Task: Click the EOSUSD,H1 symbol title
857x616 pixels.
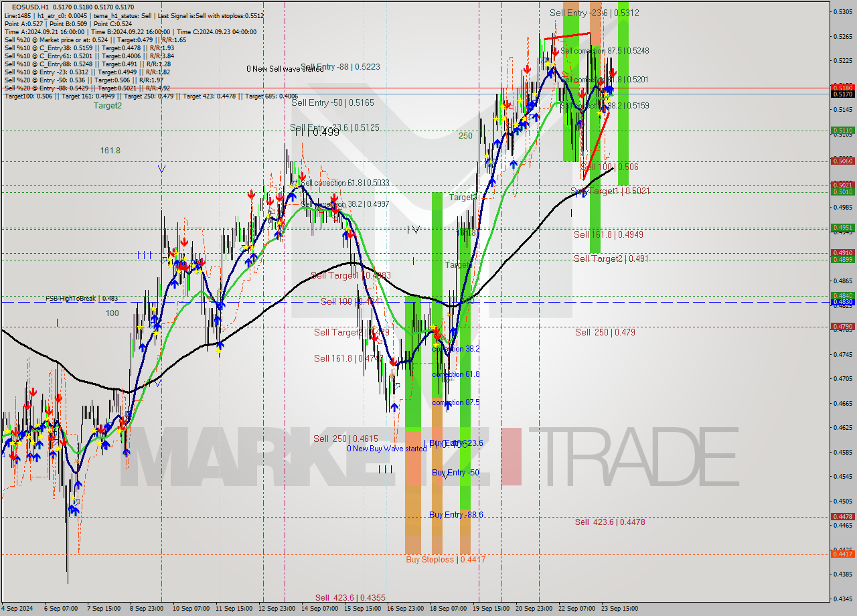Action: [31, 7]
